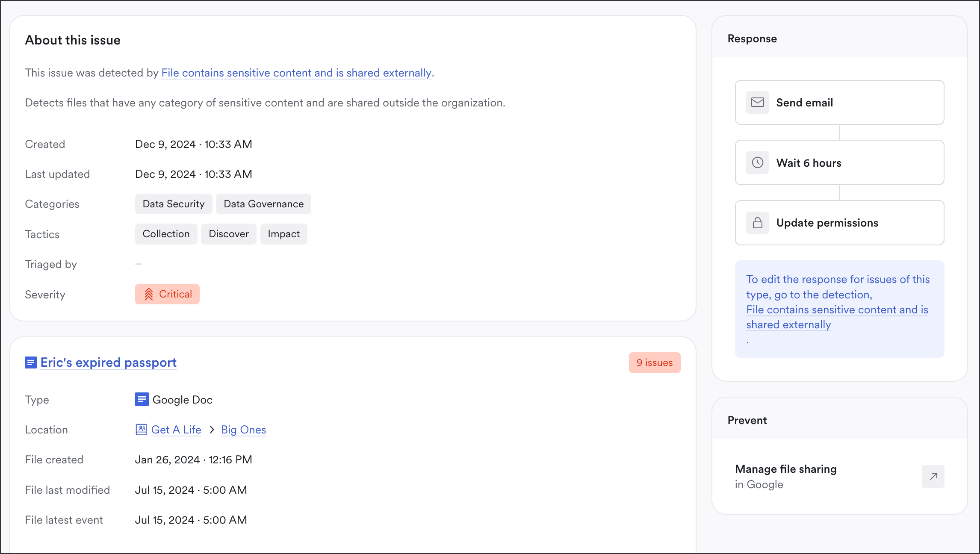Follow the detection link in the blue response note
Viewport: 980px width, 554px height.
pyautogui.click(x=837, y=317)
